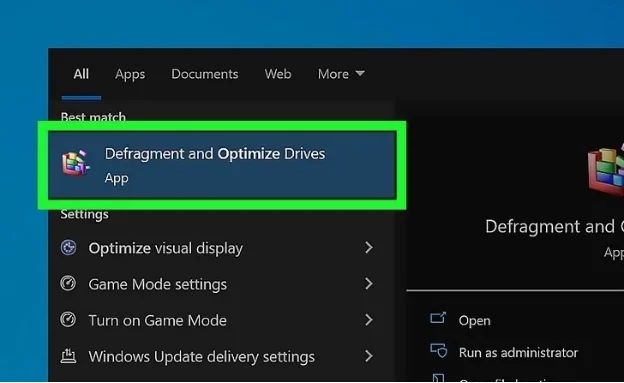Switch to the Documents search tab

(x=205, y=74)
